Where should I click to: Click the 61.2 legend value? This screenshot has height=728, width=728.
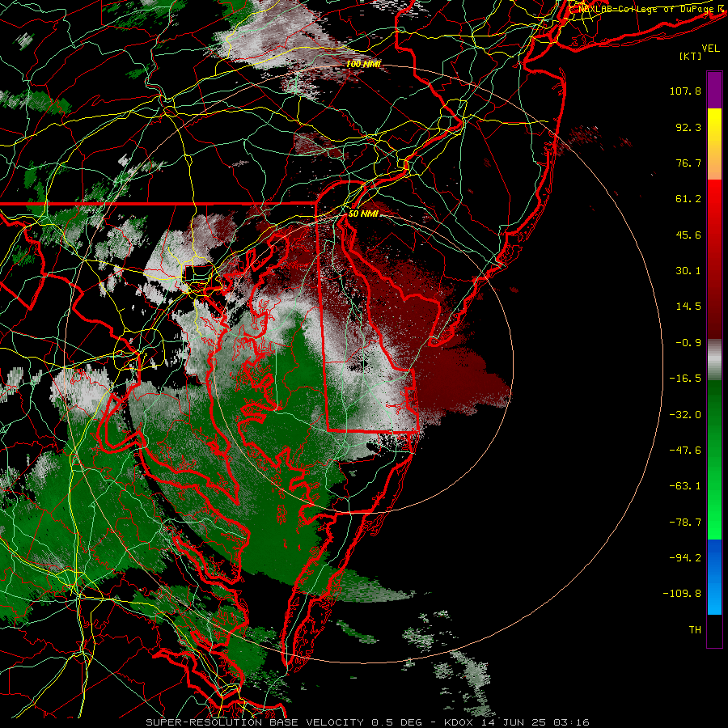tap(688, 199)
